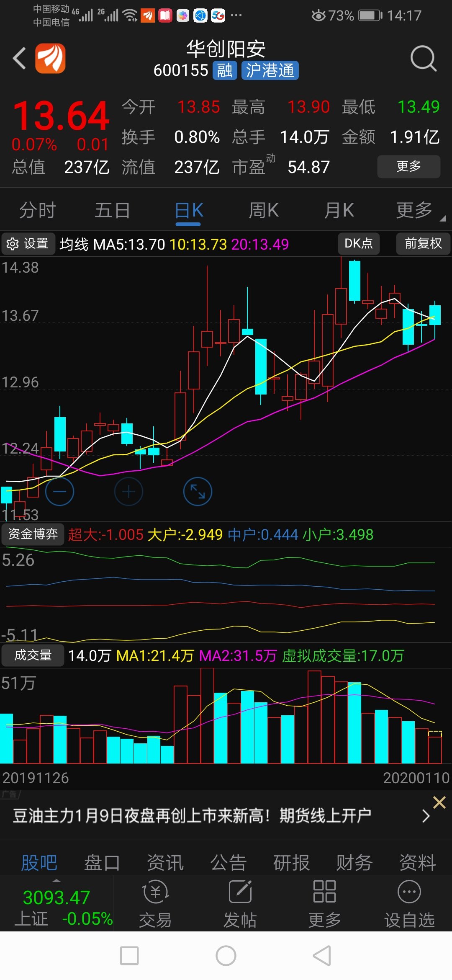Open the search magnifier icon
This screenshot has height=980, width=452.
click(x=424, y=59)
